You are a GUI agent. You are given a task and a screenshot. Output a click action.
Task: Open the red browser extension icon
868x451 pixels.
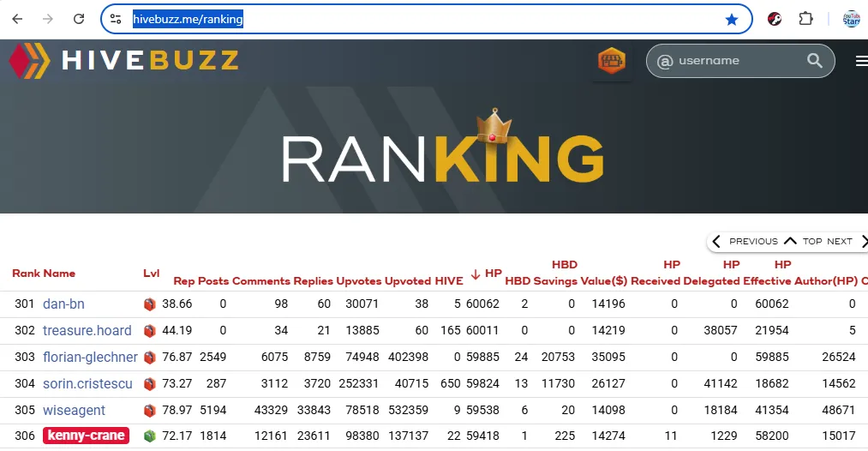coord(775,19)
